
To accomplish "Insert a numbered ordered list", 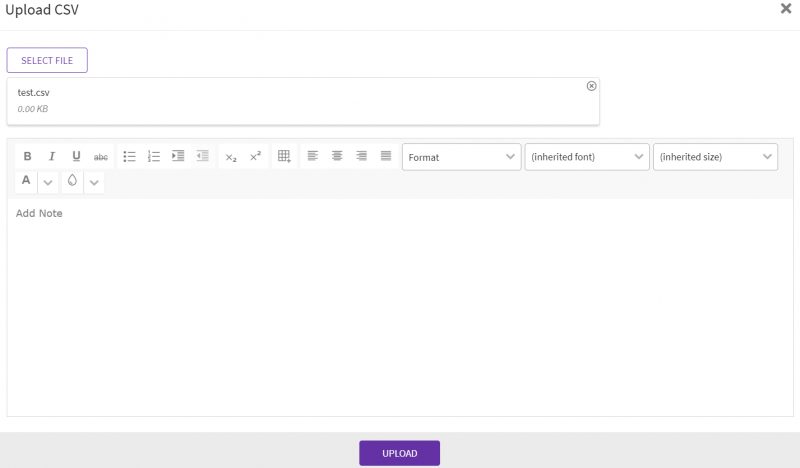I will point(154,156).
